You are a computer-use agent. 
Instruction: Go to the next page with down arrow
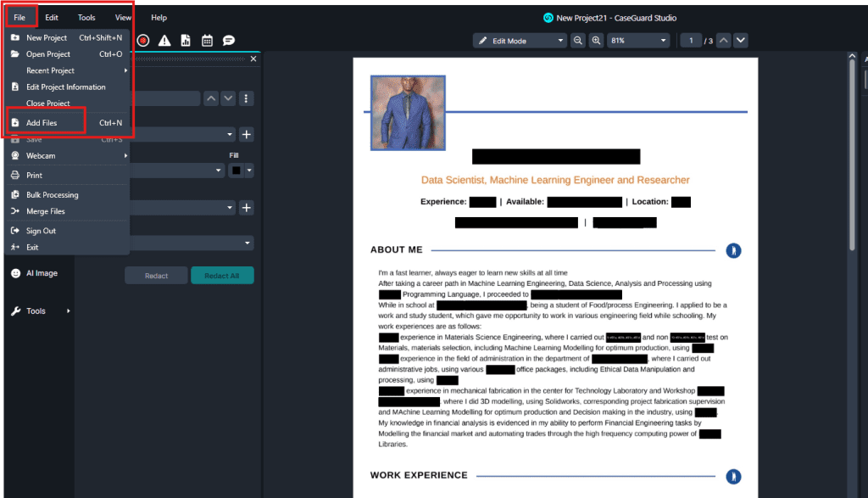(x=740, y=41)
